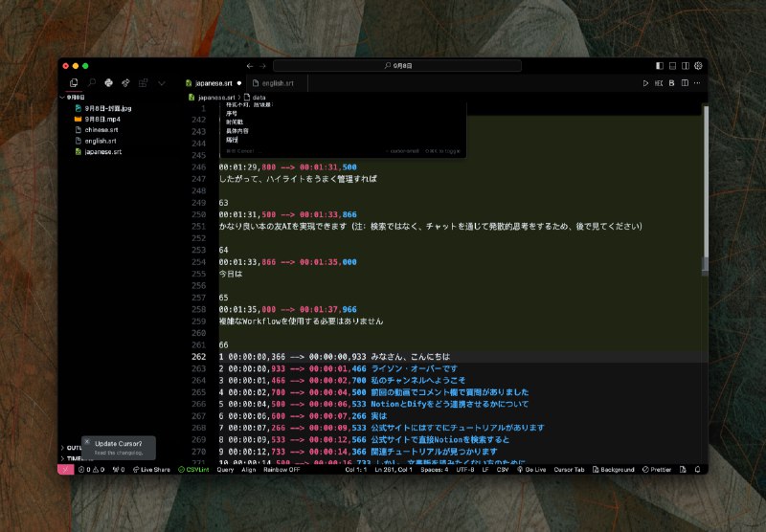The height and width of the screenshot is (532, 766).
Task: Open chinese.srt in the file tree
Action: [101, 130]
